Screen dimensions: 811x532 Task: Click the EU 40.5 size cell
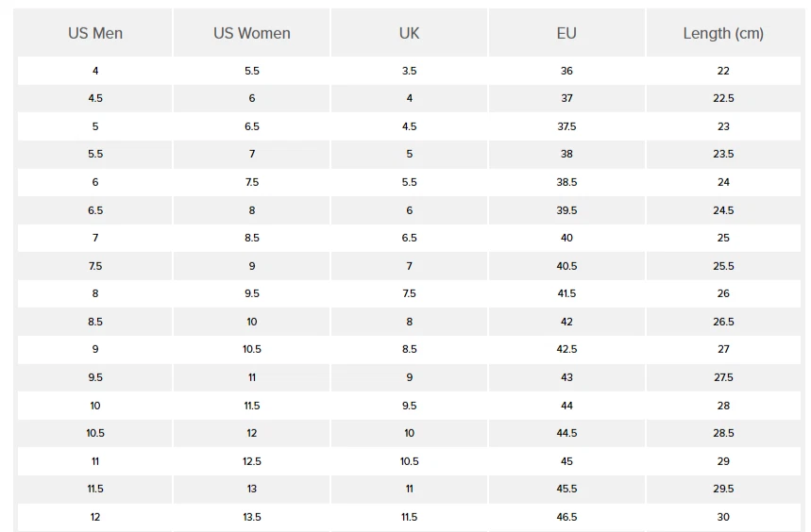[566, 266]
